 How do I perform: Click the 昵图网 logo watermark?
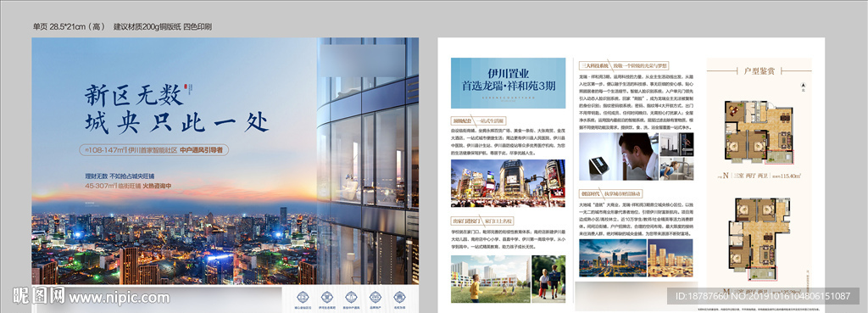pos(39,296)
